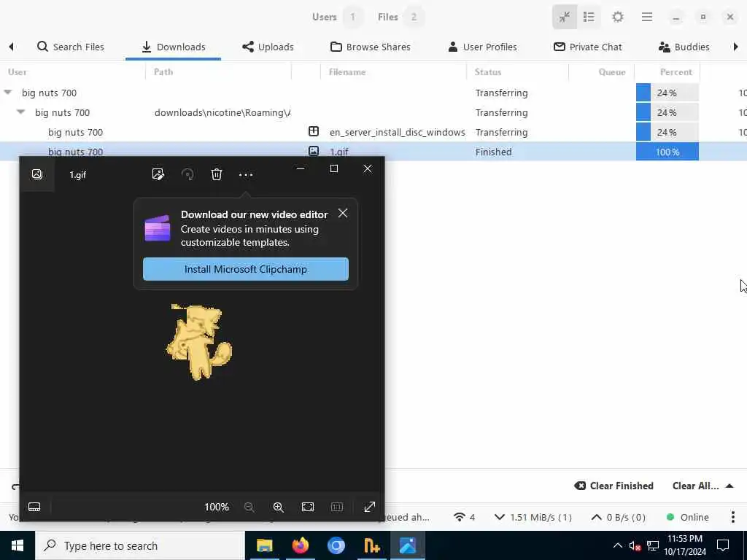Click the downloads\nicotine\Roaming path cell
The width and height of the screenshot is (747, 560).
tap(222, 112)
